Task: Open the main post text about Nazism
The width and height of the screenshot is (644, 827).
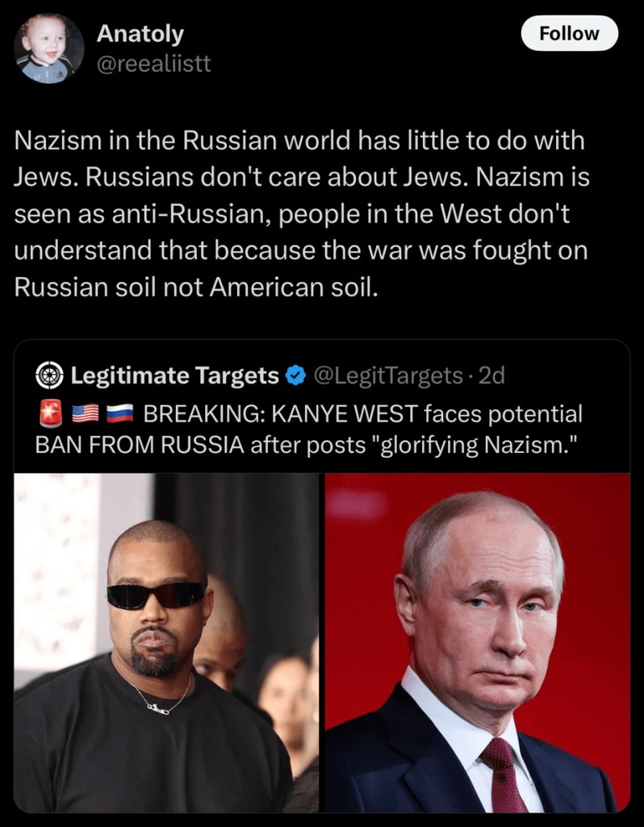Action: coord(301,213)
